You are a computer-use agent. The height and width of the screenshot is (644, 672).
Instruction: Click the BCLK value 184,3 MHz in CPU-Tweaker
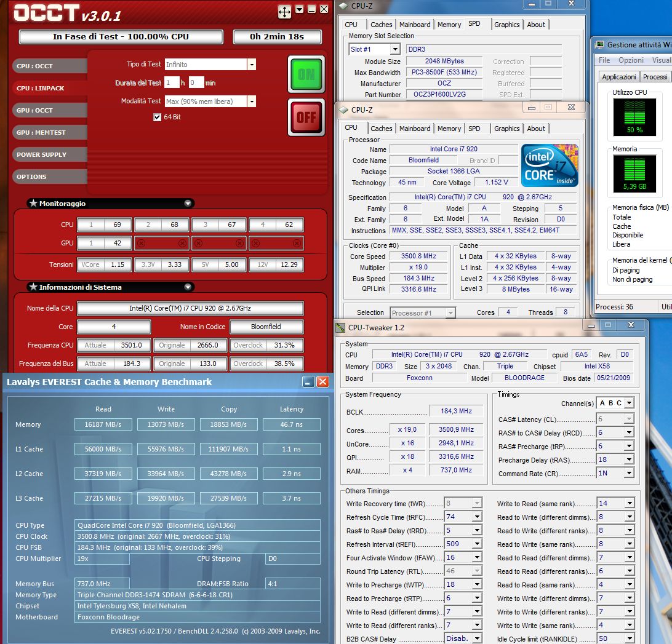[456, 411]
